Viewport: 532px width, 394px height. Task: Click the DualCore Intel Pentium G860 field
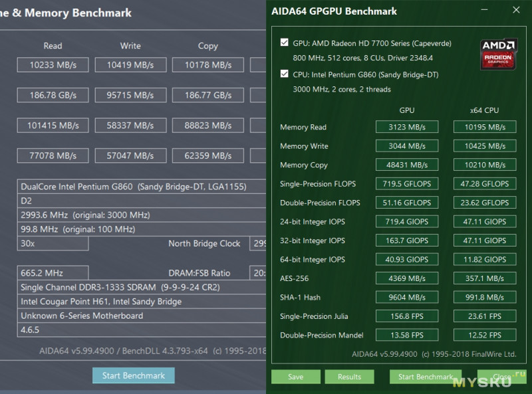pyautogui.click(x=142, y=187)
